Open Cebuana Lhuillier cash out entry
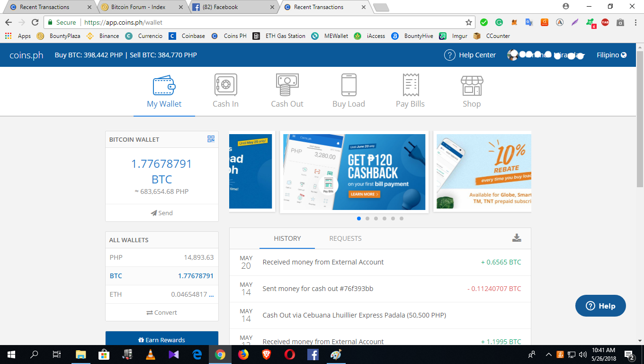644x364 pixels. point(380,315)
